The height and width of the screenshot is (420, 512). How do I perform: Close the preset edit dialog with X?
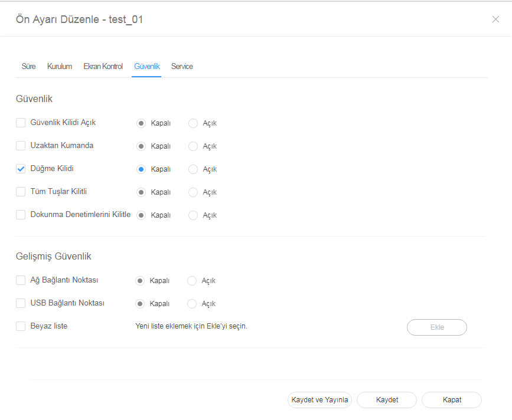[x=495, y=19]
